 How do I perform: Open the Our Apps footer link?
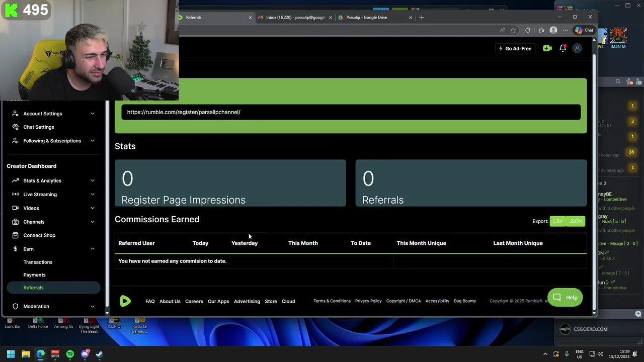tap(218, 301)
